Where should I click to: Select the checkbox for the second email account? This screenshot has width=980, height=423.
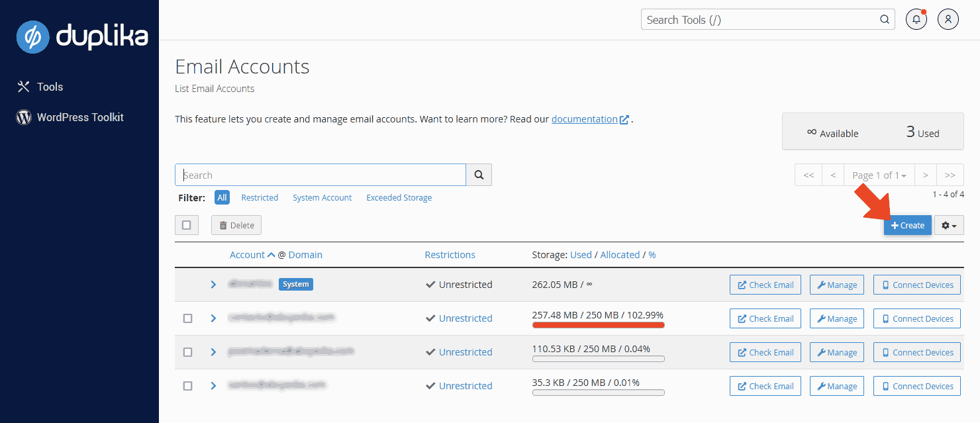click(187, 318)
